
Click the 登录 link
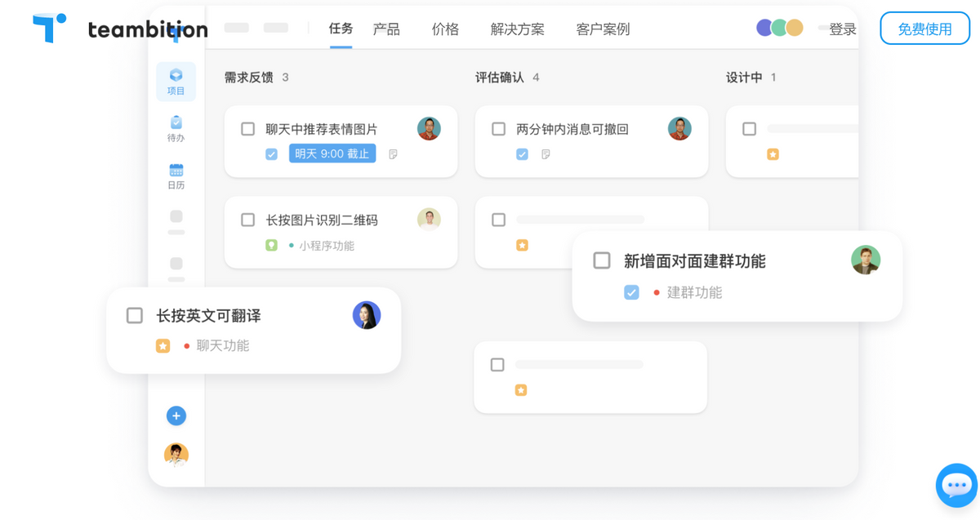click(843, 29)
